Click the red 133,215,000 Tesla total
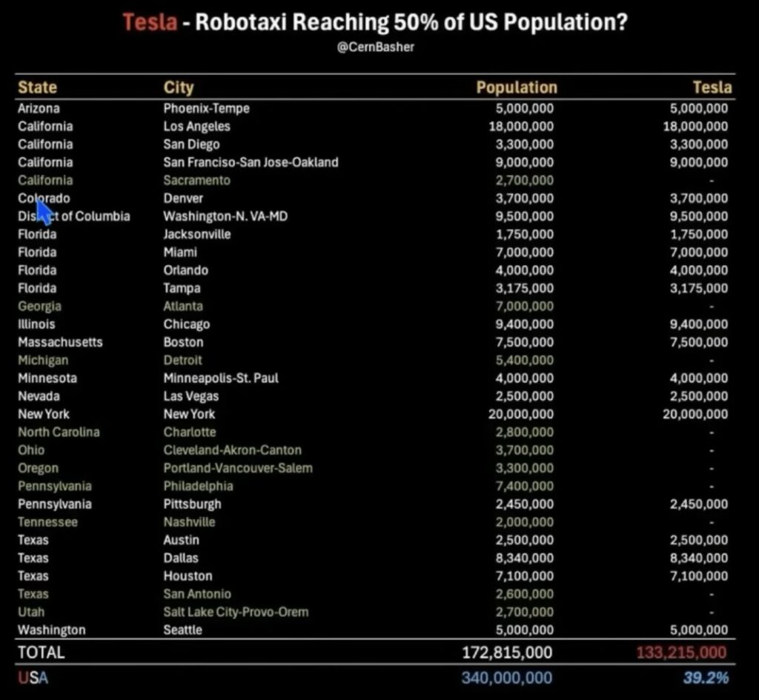 point(681,653)
